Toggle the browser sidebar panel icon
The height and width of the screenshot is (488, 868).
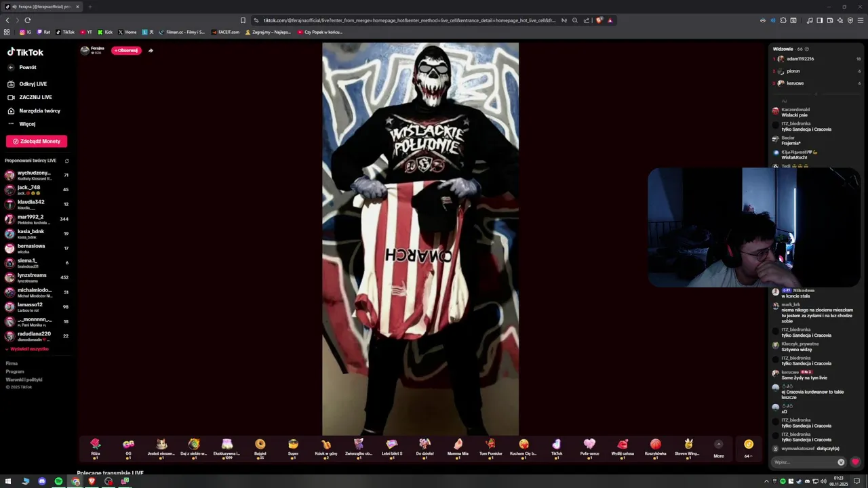(820, 20)
